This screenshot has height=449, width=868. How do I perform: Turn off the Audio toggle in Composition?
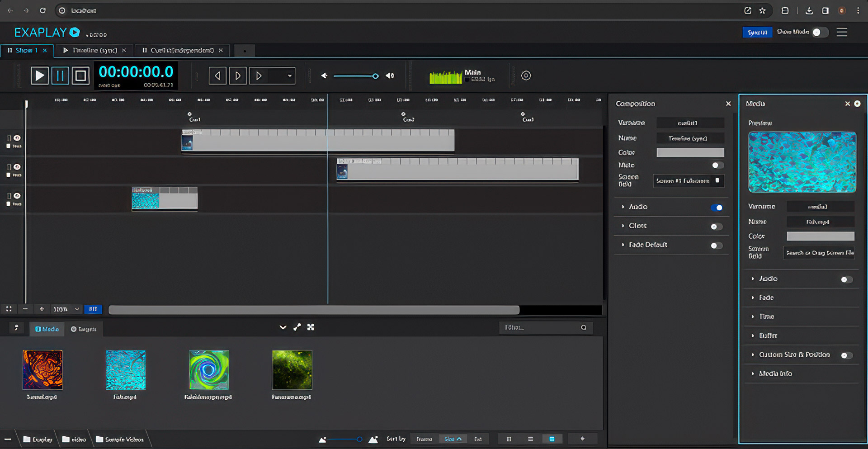point(717,208)
